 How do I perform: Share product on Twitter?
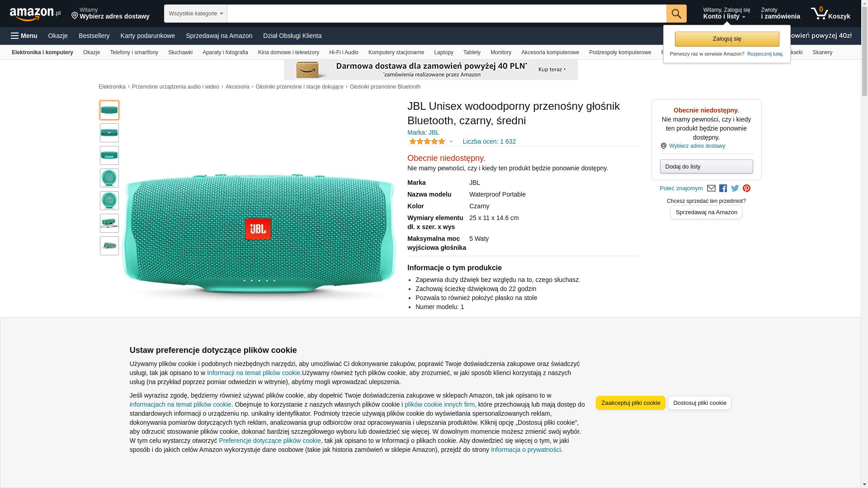(x=735, y=188)
